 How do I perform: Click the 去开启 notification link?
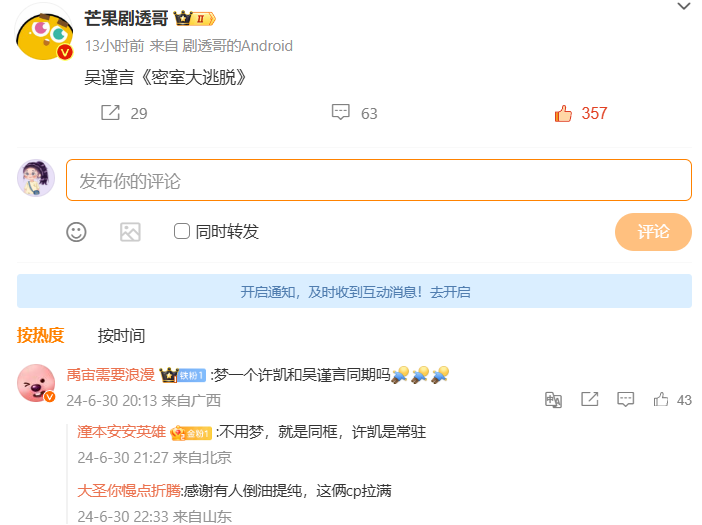coord(450,292)
